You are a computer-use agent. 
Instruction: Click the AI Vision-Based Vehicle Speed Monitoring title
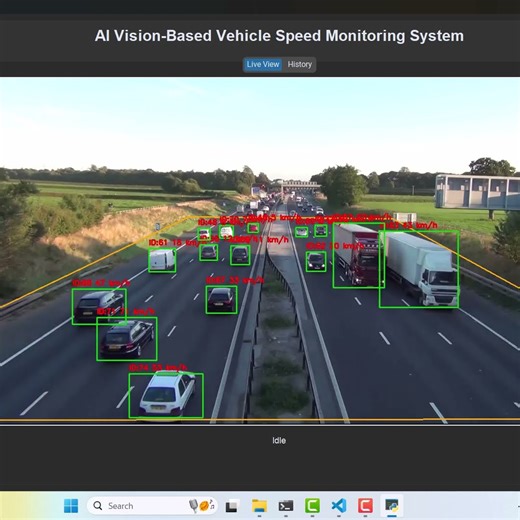(279, 36)
